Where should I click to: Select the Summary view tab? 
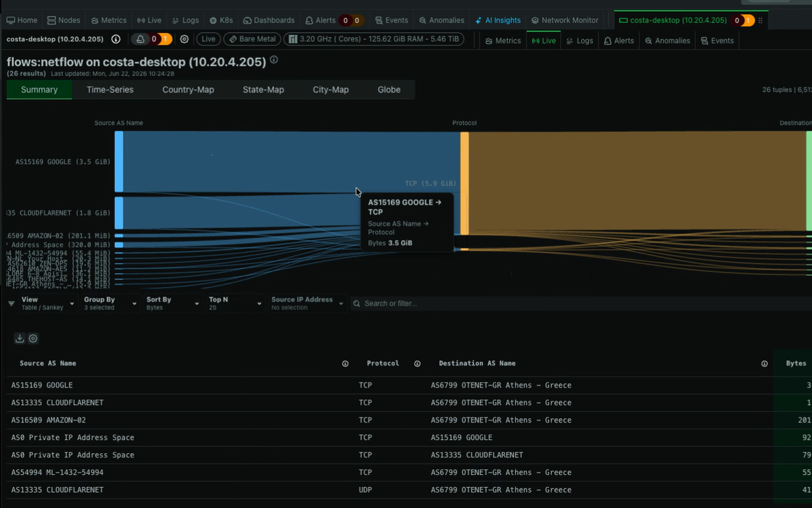[x=39, y=90]
